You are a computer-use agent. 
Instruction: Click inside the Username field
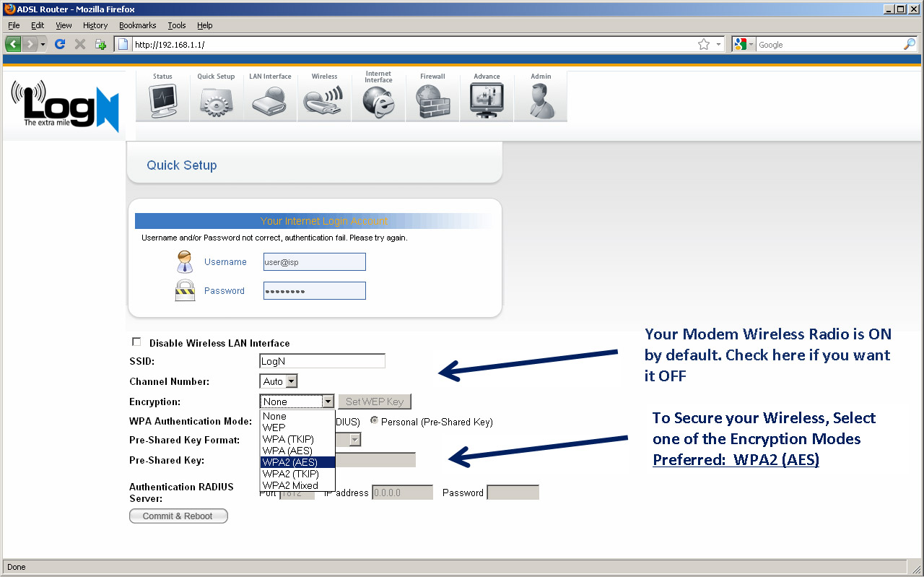pyautogui.click(x=314, y=261)
